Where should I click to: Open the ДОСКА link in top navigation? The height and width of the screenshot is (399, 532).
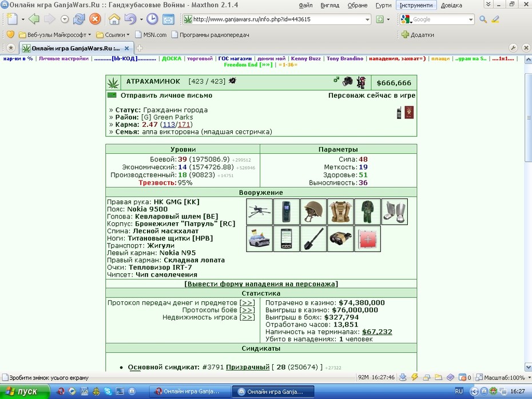172,58
